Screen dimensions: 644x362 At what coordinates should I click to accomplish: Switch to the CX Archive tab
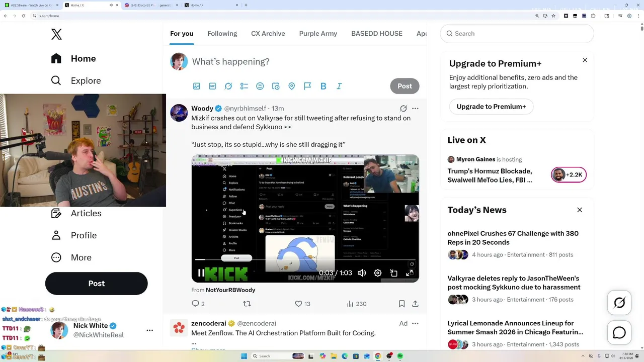click(268, 34)
